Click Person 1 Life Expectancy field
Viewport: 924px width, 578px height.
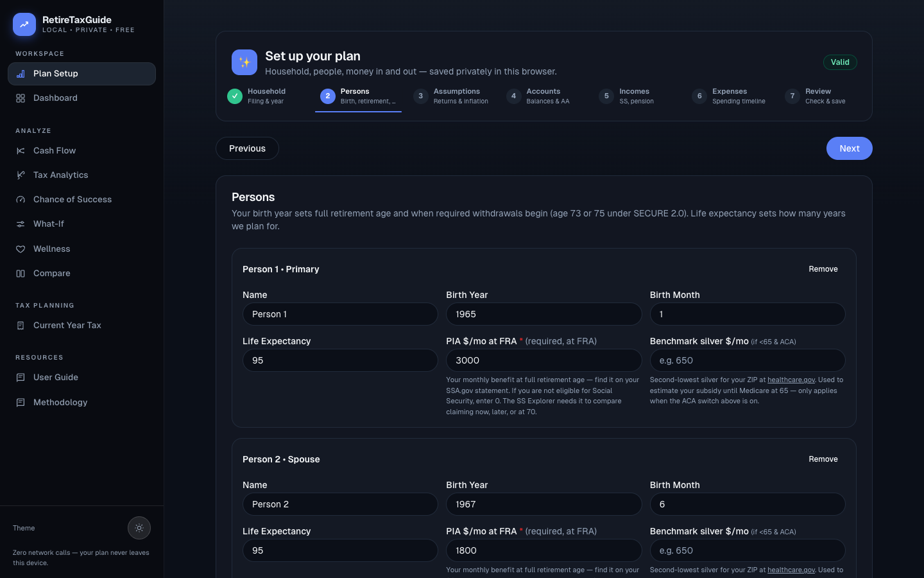click(340, 360)
